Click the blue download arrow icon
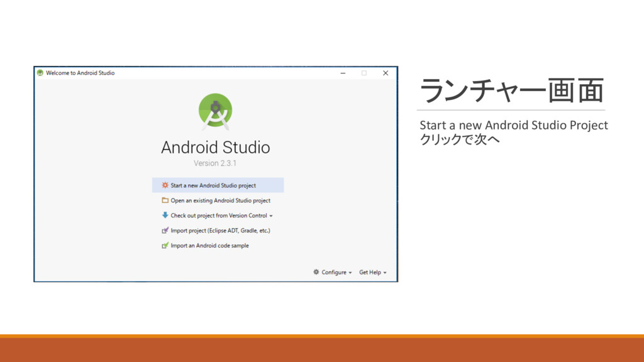The width and height of the screenshot is (644, 362). (x=165, y=215)
